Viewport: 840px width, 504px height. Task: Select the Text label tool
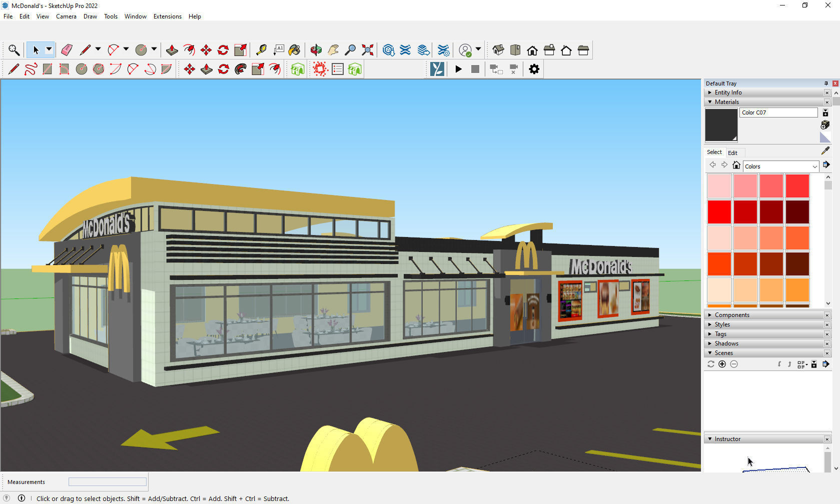point(279,50)
